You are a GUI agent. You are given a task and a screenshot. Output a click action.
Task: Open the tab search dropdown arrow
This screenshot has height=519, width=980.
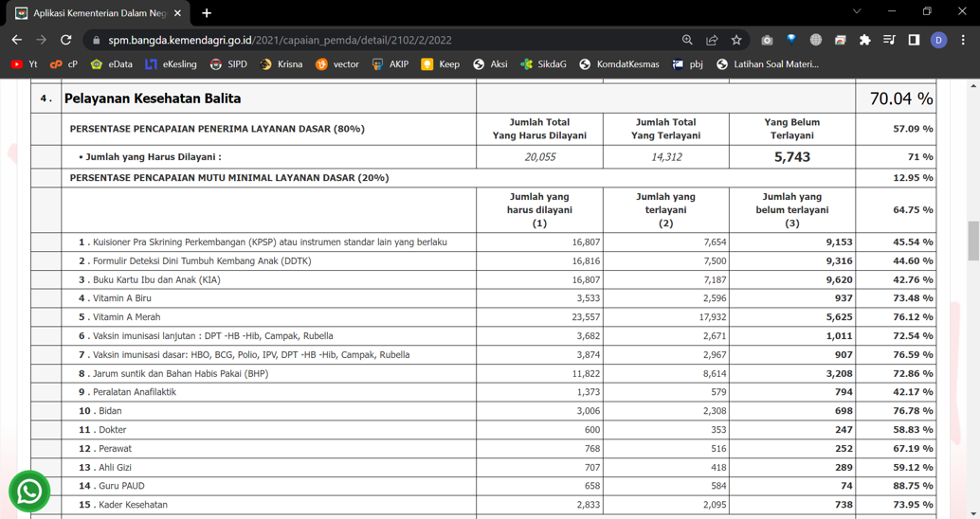(857, 11)
